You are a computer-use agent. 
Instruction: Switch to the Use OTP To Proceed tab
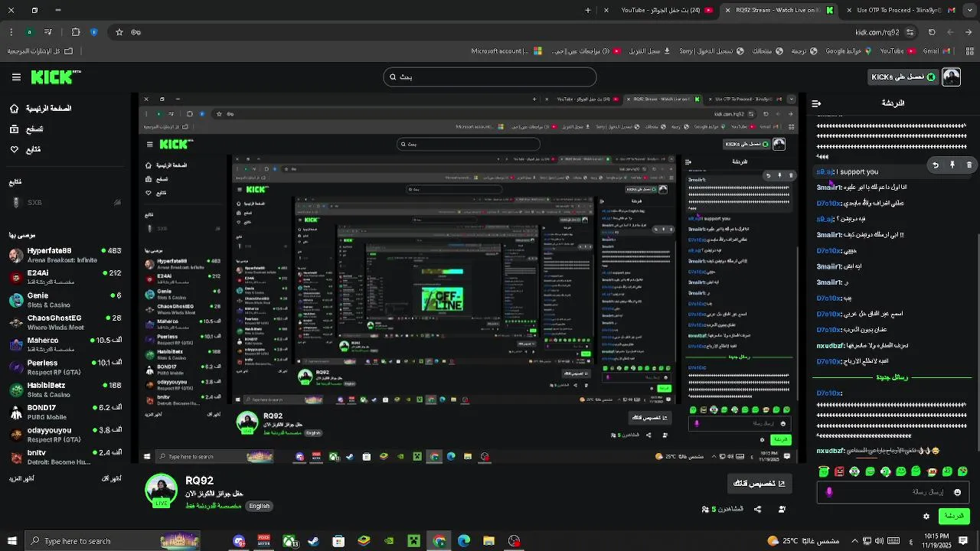click(x=903, y=10)
